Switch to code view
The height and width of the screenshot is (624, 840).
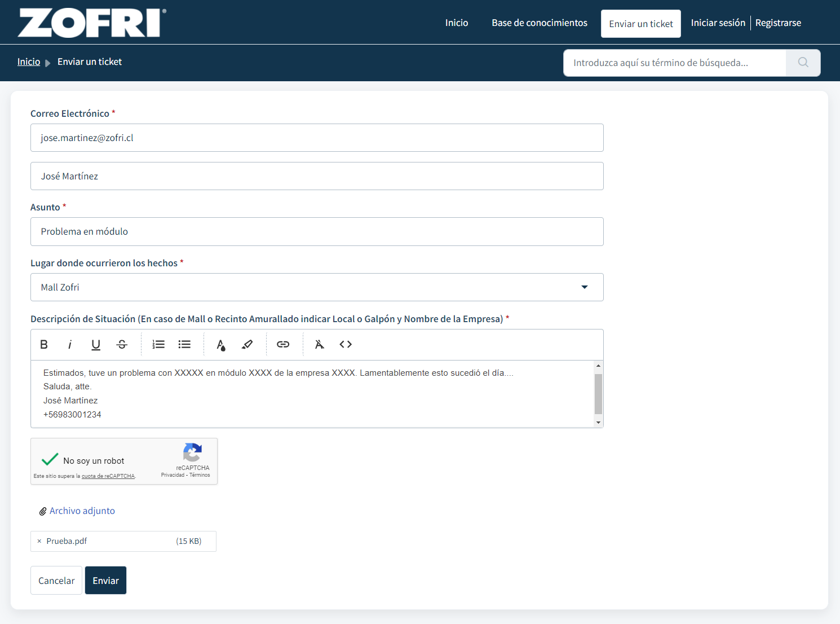(x=346, y=344)
